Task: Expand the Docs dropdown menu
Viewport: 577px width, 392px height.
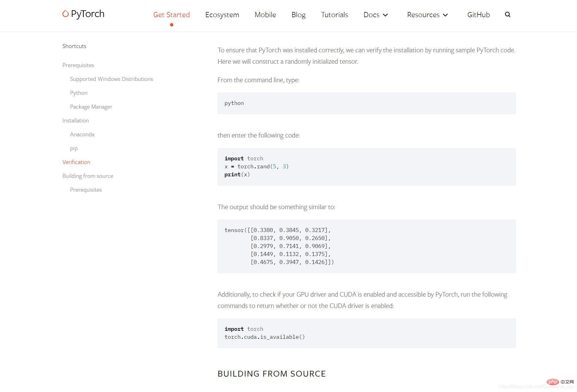Action: pos(376,15)
